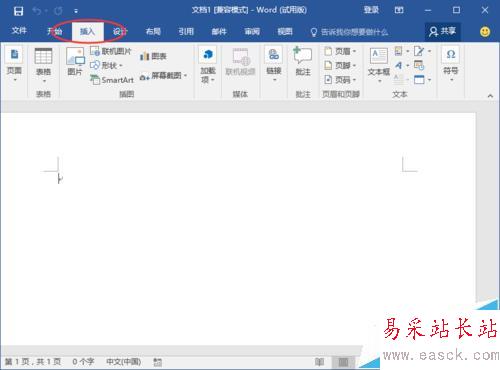Viewport: 500px width, 370px height.
Task: Open the 文件 tab
Action: 19,31
